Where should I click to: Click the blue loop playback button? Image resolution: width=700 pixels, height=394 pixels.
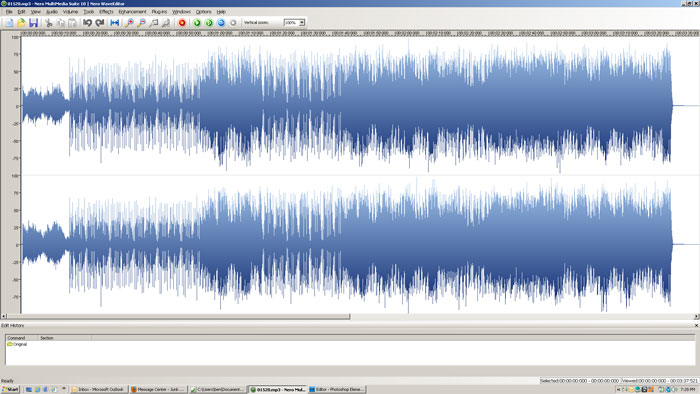(x=221, y=23)
